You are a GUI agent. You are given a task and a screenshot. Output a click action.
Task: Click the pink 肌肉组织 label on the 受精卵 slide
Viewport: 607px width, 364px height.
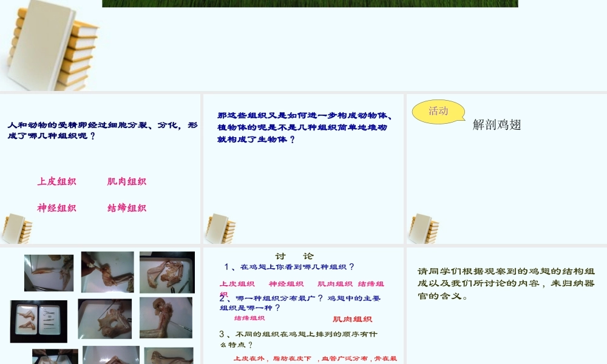[127, 181]
